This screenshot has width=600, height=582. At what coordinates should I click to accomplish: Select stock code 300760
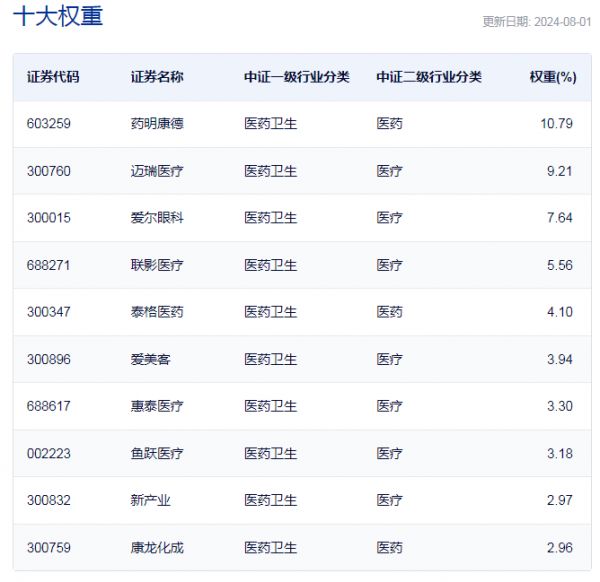pos(49,171)
